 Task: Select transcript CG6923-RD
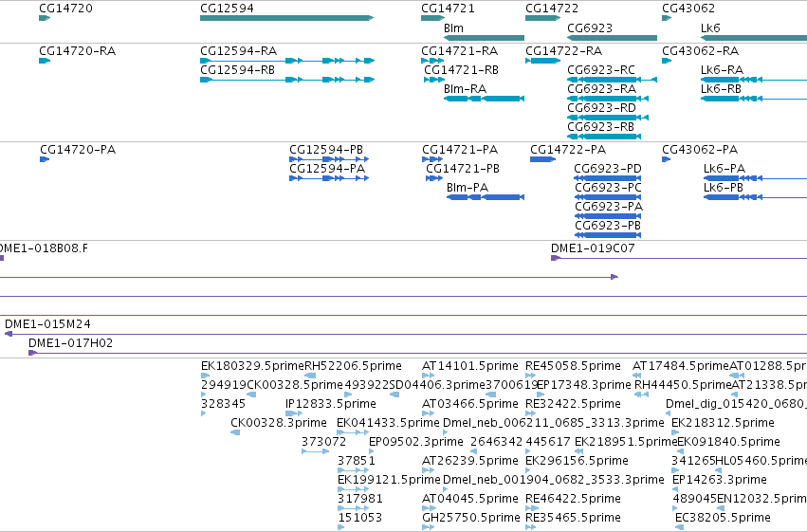[x=608, y=118]
